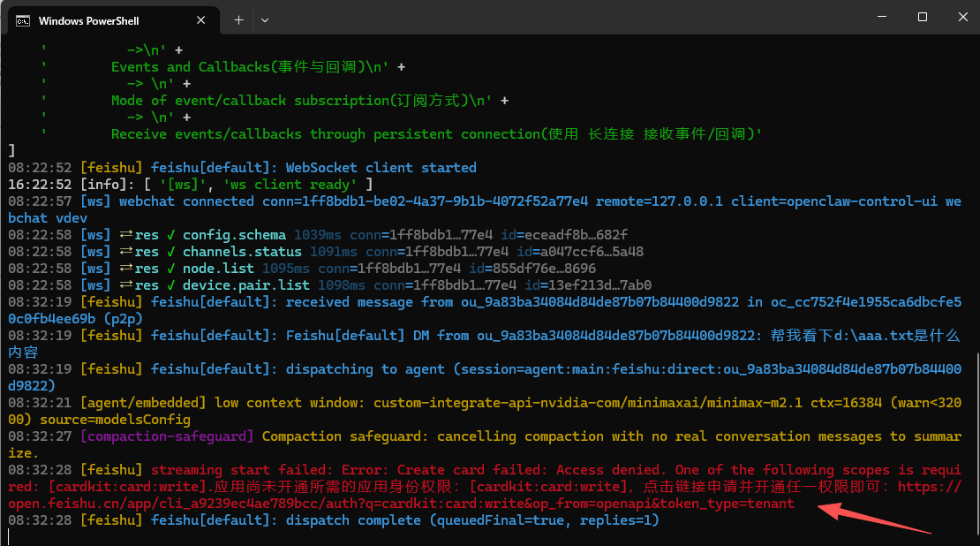Click 'device.pair.list' in the ws log
The image size is (980, 546).
click(x=245, y=286)
